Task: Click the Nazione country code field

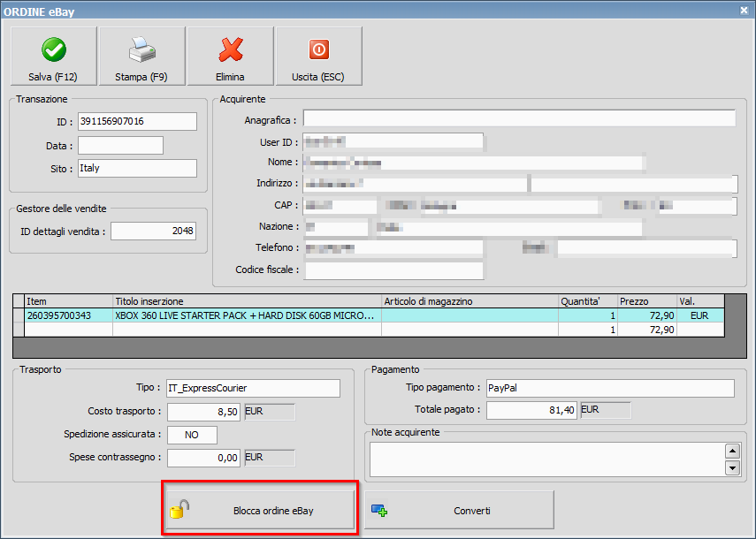Action: (x=336, y=227)
